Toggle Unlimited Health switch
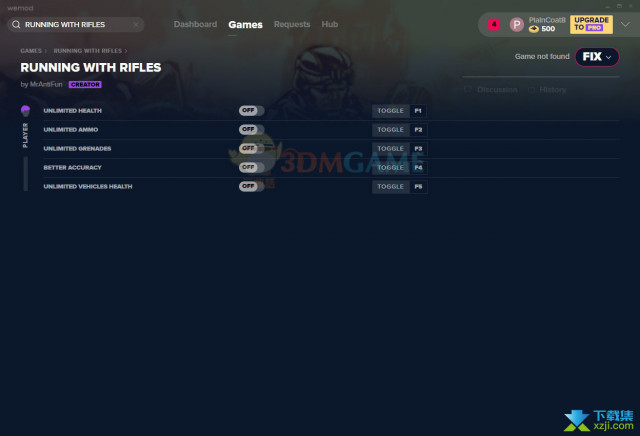The height and width of the screenshot is (436, 640). 251,111
